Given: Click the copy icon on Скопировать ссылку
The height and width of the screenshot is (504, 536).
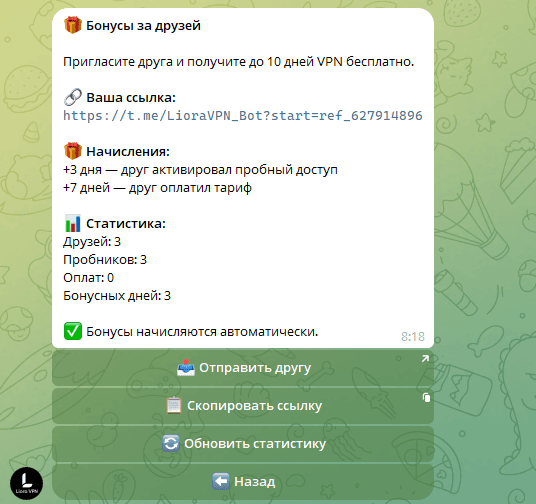Looking at the screenshot, I should [x=426, y=397].
